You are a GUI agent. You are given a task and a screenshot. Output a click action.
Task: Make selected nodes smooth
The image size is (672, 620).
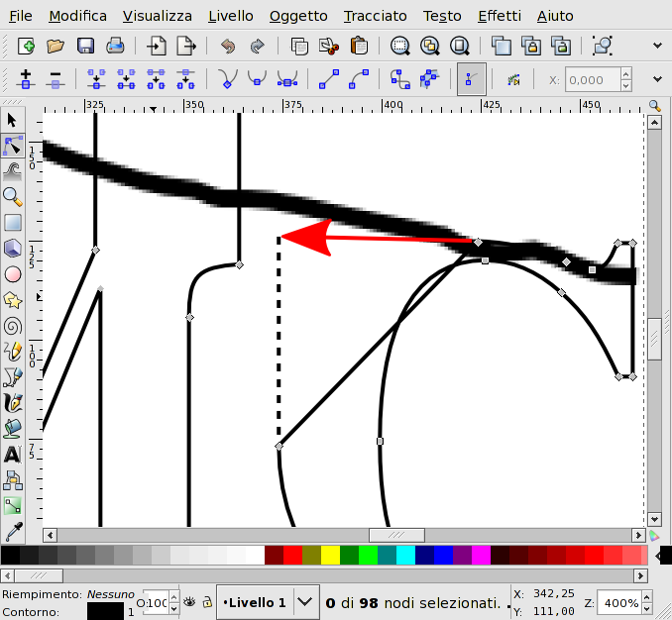(257, 79)
